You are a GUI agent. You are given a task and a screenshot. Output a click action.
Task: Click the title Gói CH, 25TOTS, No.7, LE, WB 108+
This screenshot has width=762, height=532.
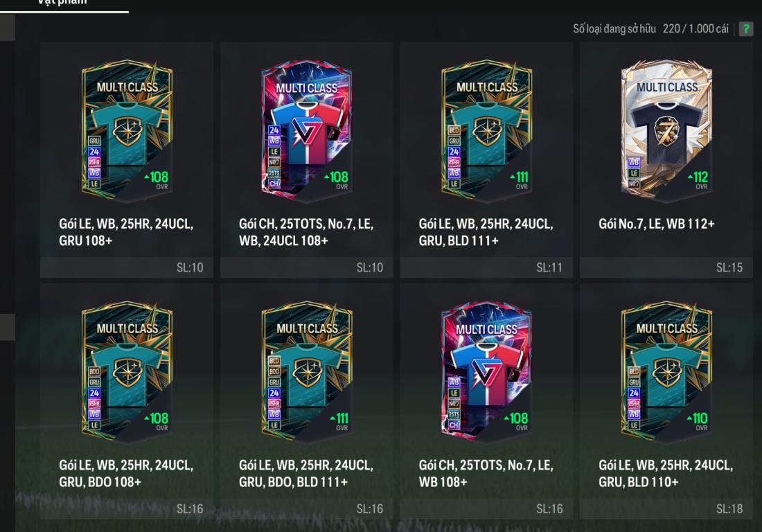486,474
